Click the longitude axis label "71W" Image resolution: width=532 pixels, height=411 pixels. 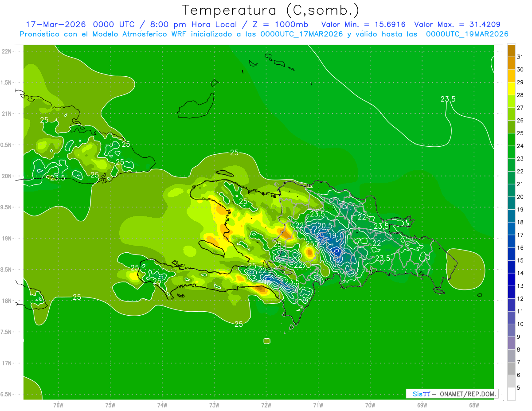(x=318, y=405)
